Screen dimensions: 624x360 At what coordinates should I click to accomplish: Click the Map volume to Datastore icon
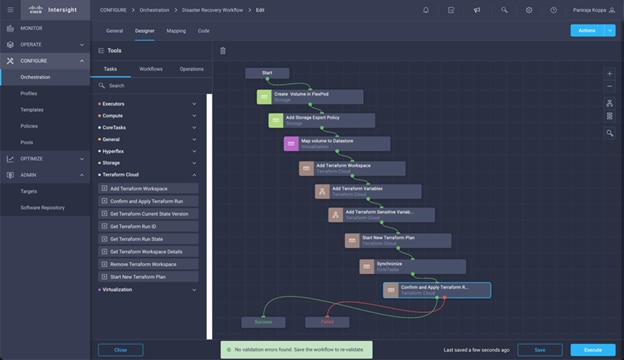(x=291, y=144)
